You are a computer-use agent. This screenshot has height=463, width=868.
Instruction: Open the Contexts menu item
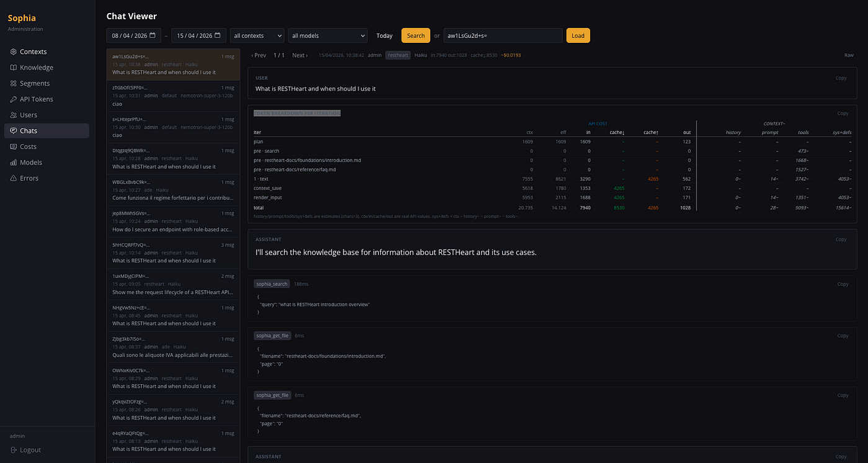(47, 52)
